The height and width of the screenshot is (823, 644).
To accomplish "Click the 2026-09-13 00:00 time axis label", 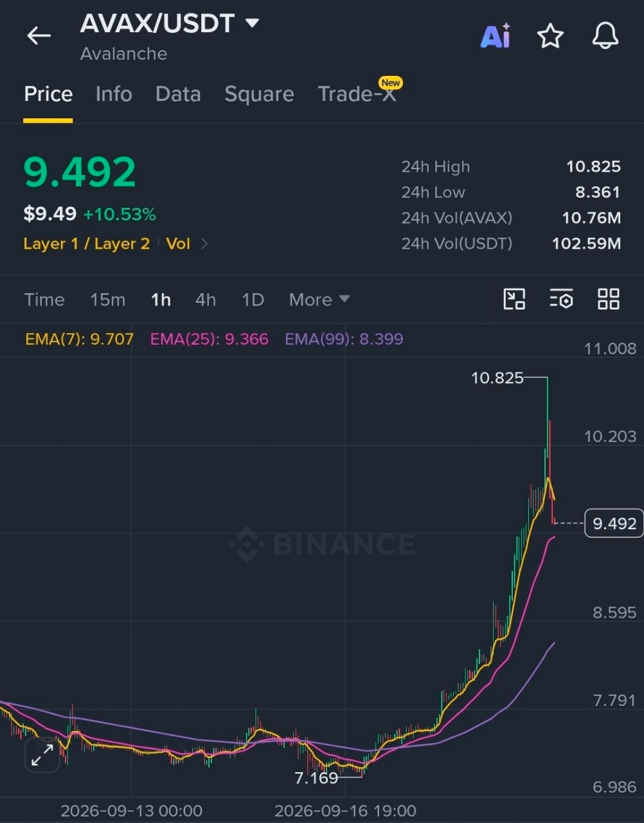I will pos(131,811).
